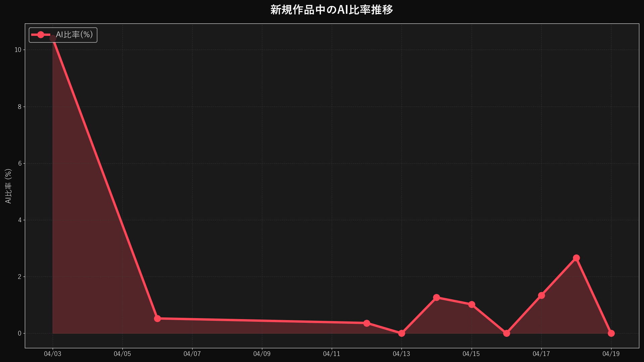This screenshot has height=362, width=644.
Task: Click the rising line segment toward 04/18
Action: click(x=558, y=277)
